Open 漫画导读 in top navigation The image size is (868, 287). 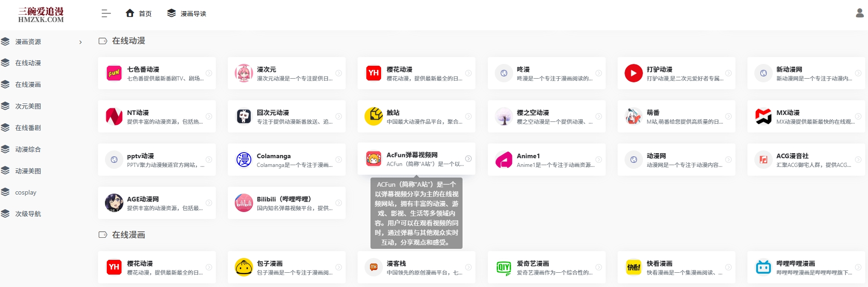[x=186, y=13]
